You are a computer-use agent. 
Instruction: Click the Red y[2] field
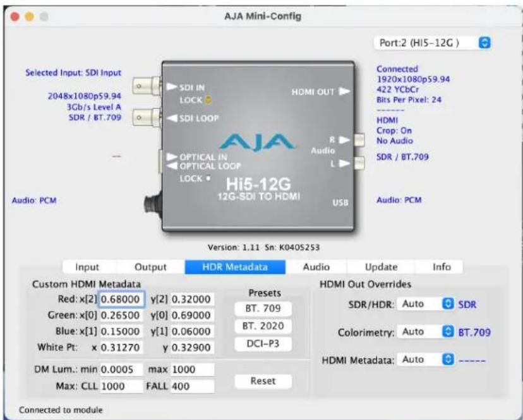coord(192,299)
